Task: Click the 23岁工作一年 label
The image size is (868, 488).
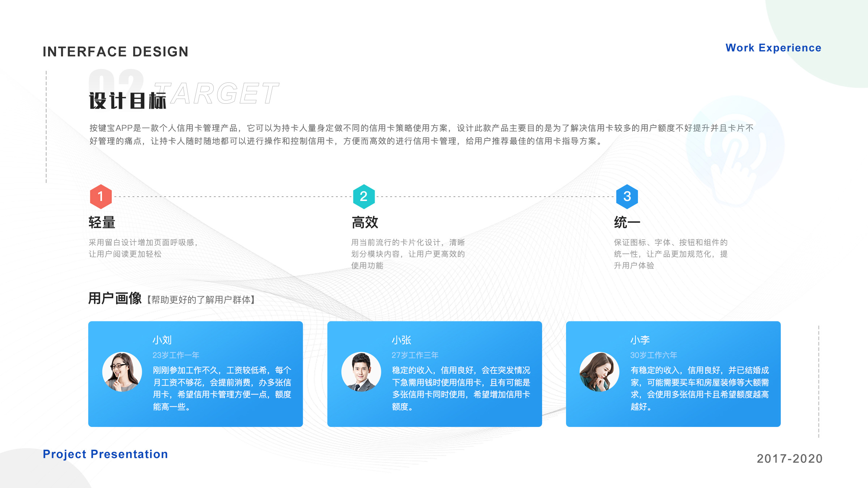Action: tap(176, 355)
